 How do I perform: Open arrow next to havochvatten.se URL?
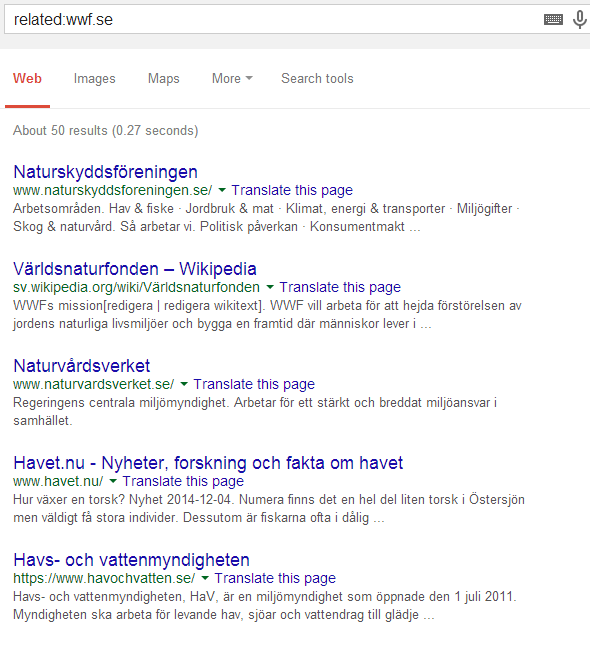click(x=205, y=578)
